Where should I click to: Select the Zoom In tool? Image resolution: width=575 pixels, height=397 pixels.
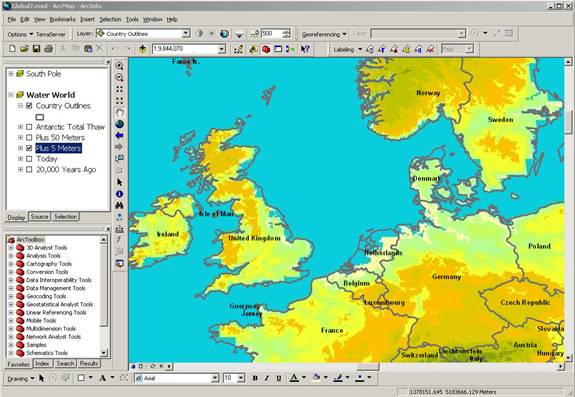(x=119, y=66)
